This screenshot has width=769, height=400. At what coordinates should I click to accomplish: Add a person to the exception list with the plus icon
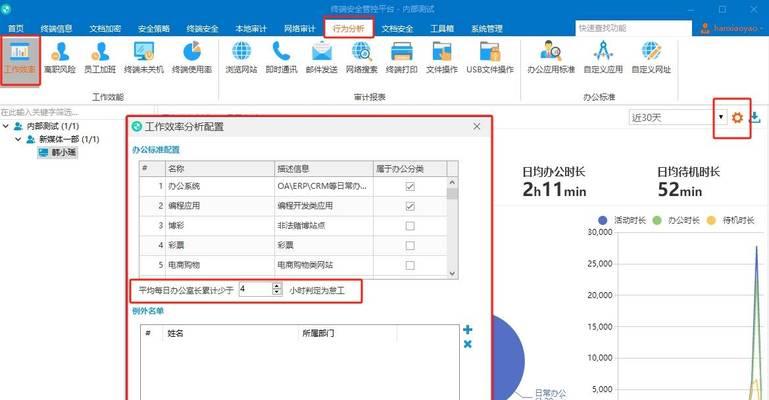467,329
